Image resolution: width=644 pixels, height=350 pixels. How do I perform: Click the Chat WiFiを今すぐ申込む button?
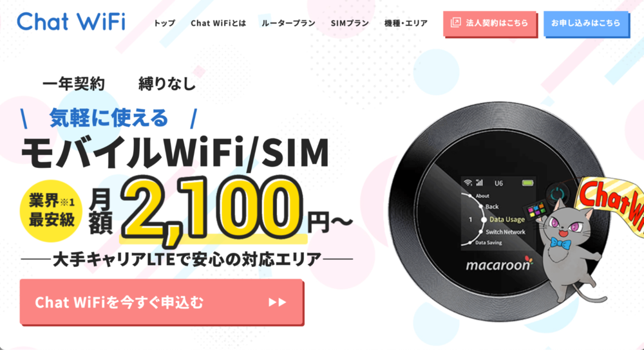point(162,302)
